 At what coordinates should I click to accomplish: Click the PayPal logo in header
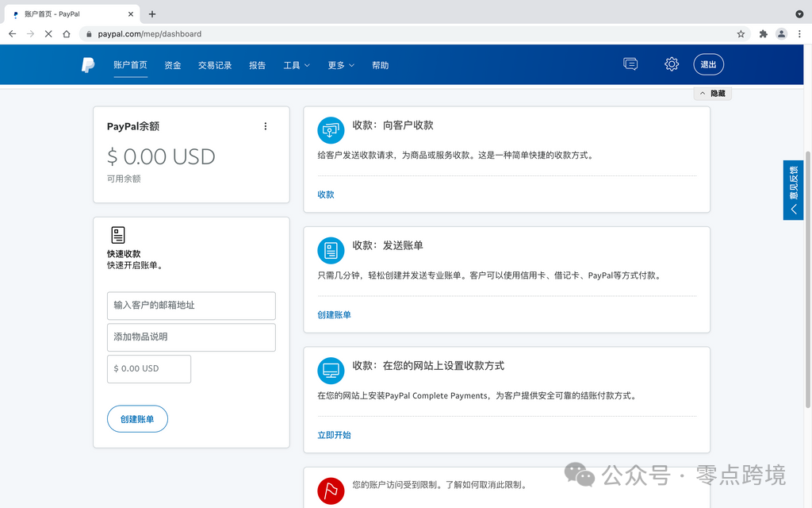88,65
